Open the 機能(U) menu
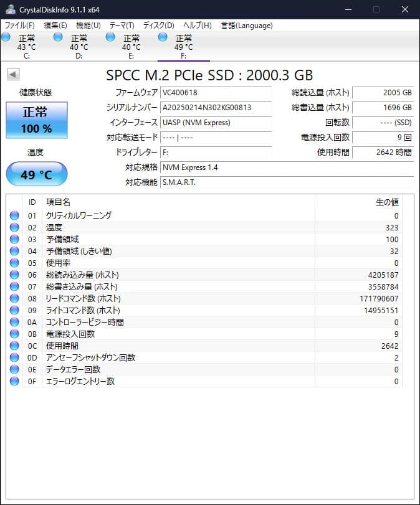This screenshot has width=420, height=505. pos(88,26)
